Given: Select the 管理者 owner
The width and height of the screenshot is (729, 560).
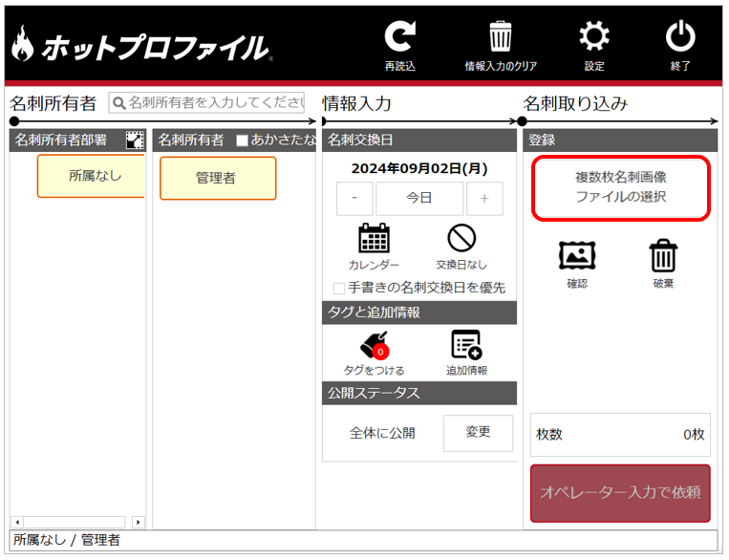Looking at the screenshot, I should click(x=218, y=178).
